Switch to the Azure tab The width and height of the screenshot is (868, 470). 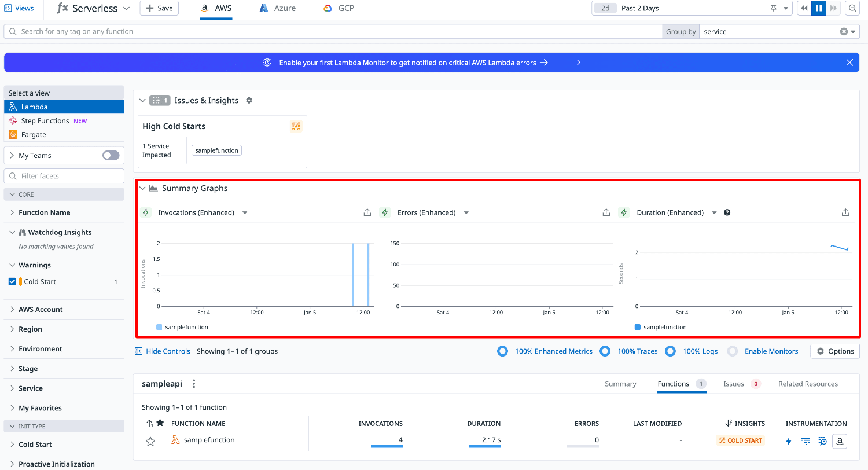click(277, 8)
